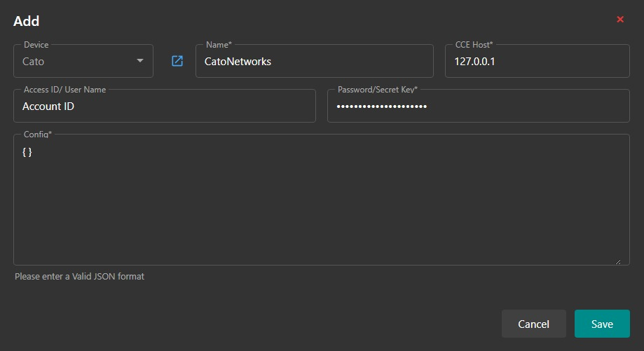Click the Name field containing CatoNetworks

point(314,62)
